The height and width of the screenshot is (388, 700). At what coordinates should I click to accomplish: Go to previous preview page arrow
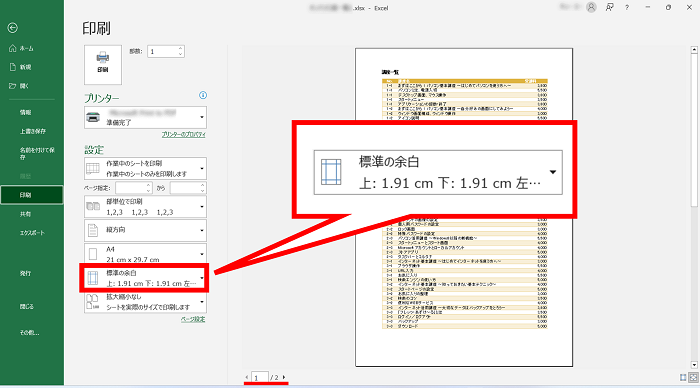pos(247,377)
